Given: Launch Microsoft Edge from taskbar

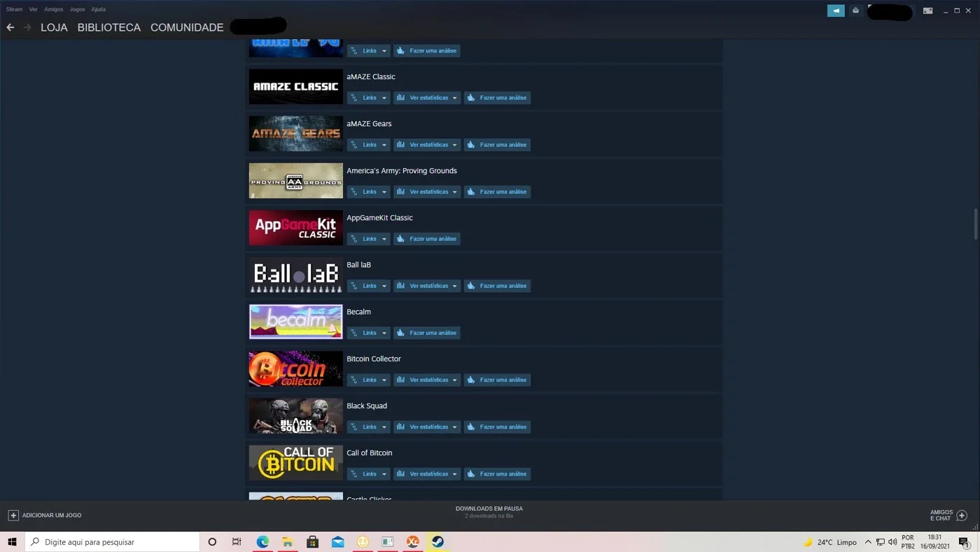Looking at the screenshot, I should point(262,541).
